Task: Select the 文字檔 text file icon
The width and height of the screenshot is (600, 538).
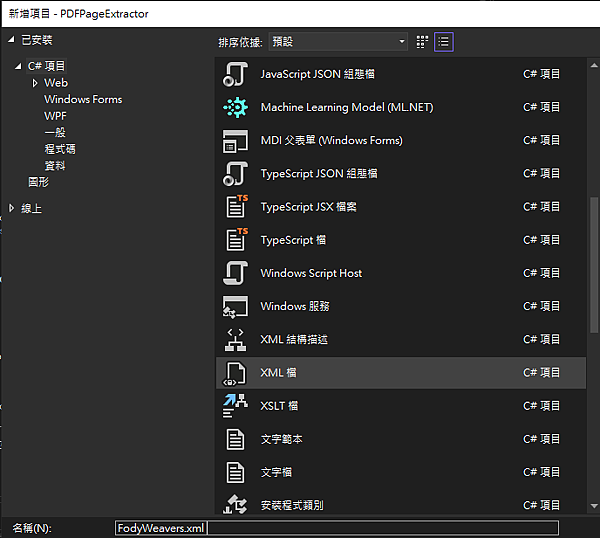Action: coord(235,473)
